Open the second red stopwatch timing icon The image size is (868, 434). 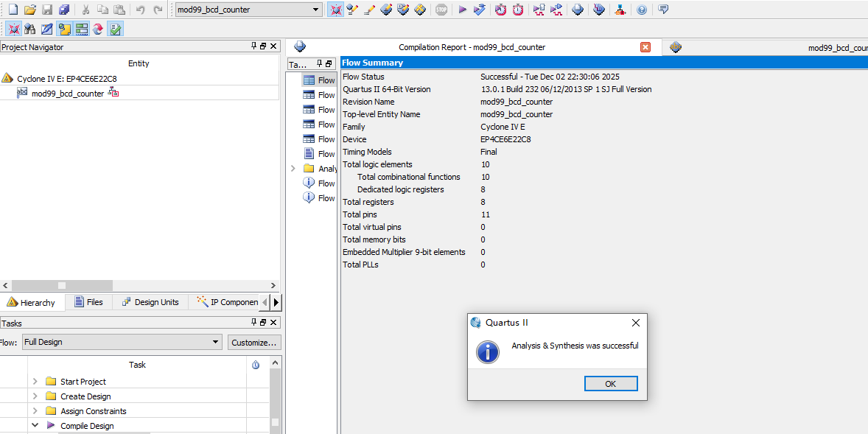[517, 10]
